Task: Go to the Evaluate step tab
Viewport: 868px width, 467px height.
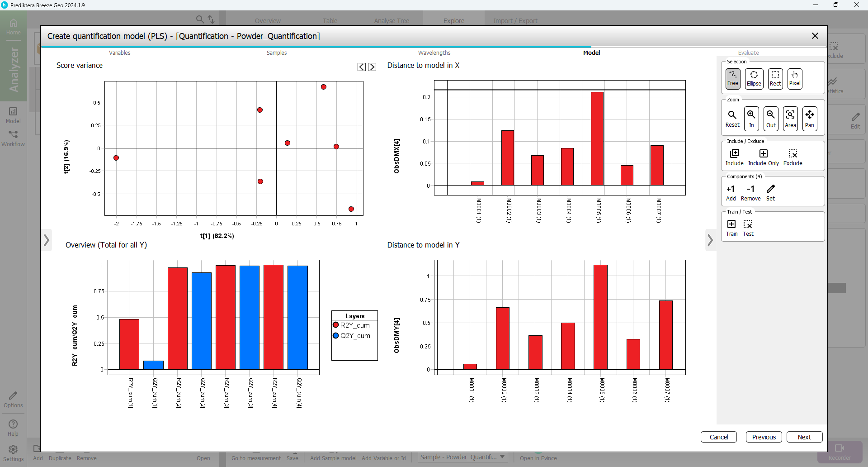Action: (748, 53)
